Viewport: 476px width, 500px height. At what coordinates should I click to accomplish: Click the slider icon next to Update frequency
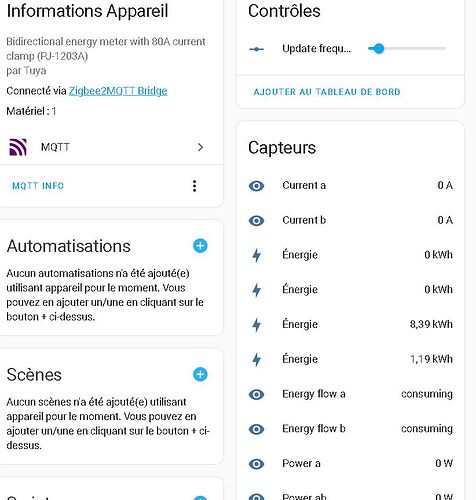point(256,49)
